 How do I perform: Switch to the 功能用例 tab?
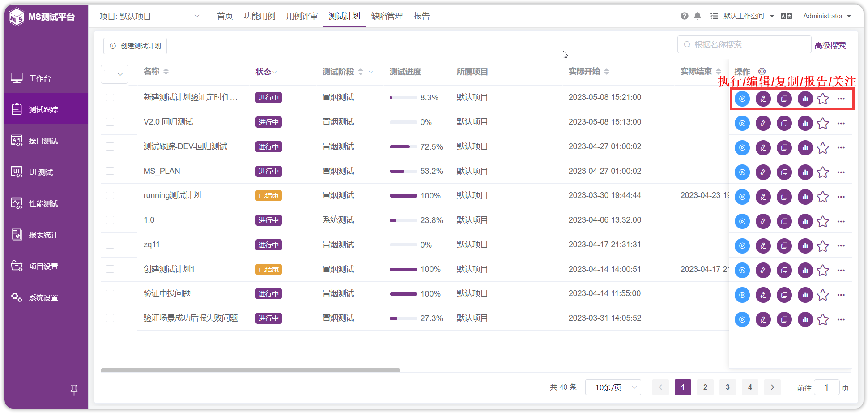[260, 16]
